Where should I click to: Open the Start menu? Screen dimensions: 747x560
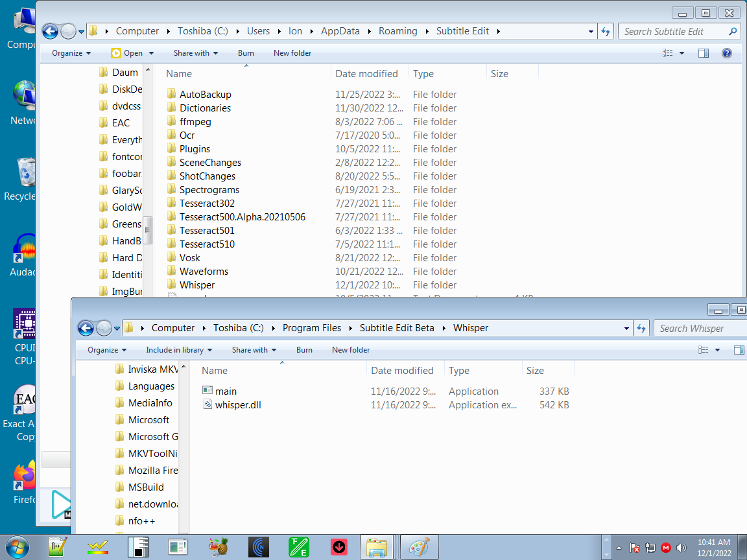pos(17,547)
